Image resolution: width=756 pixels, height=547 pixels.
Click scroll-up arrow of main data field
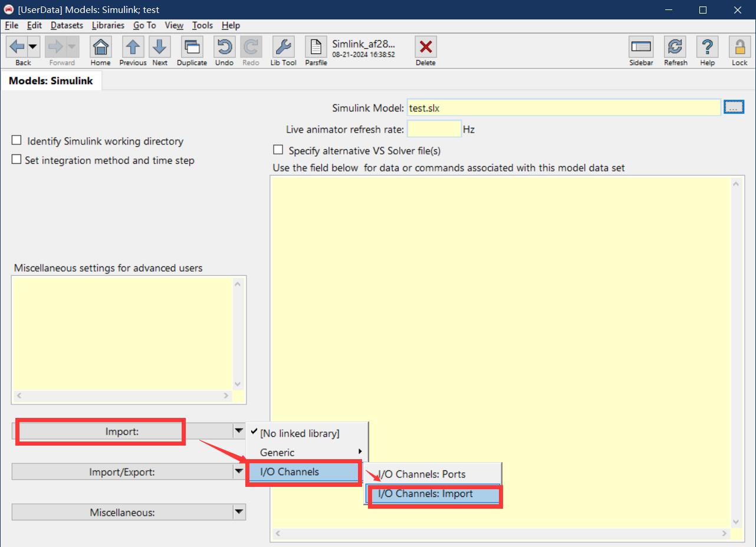pyautogui.click(x=735, y=184)
